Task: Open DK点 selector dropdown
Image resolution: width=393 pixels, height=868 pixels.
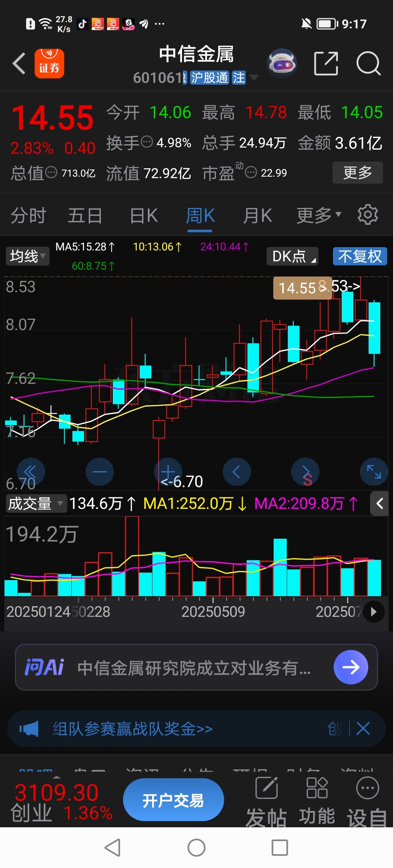Action: 293,256
